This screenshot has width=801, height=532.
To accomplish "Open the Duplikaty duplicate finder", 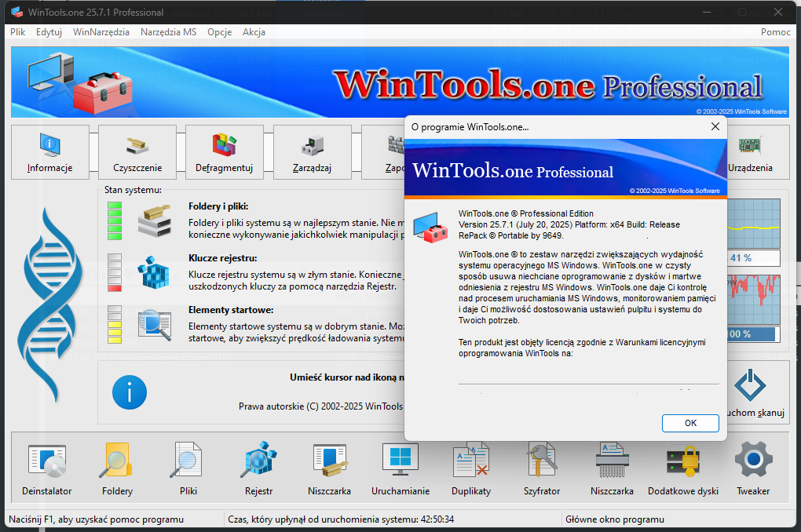I will pos(471,468).
